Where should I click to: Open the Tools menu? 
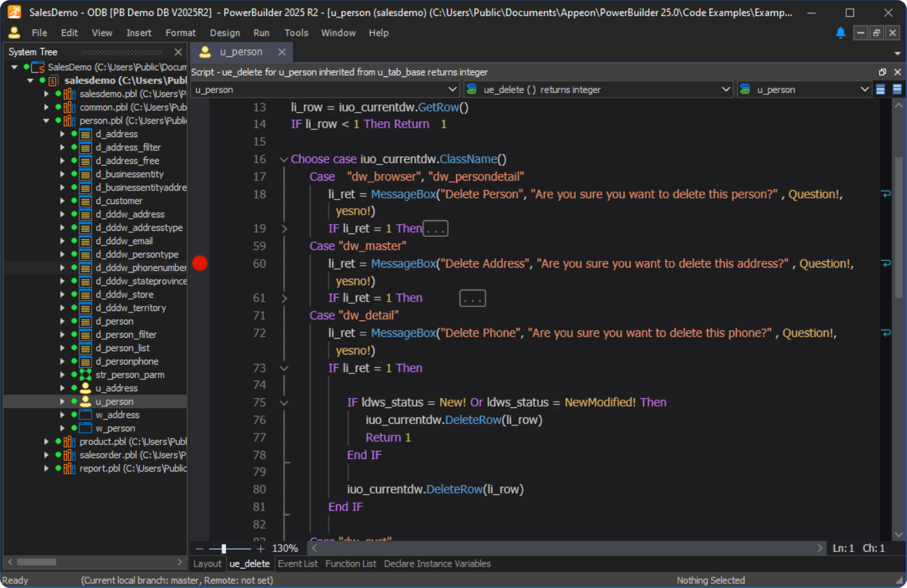[x=296, y=33]
